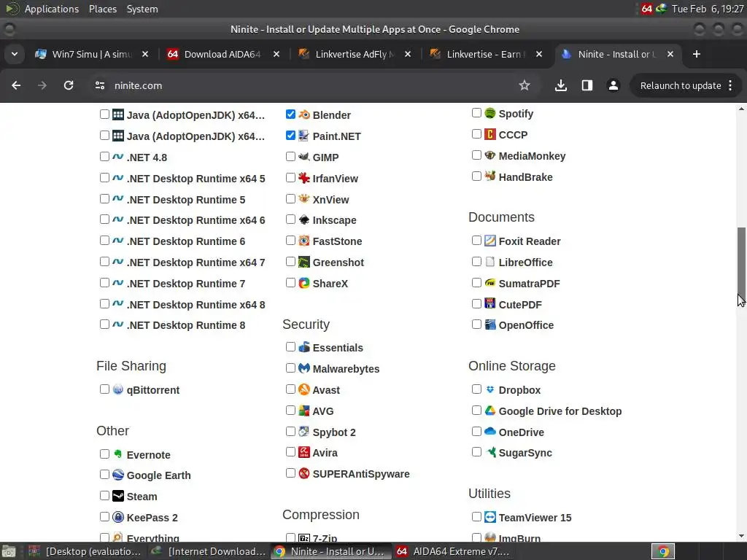The width and height of the screenshot is (747, 560).
Task: Click the HandBrake icon
Action: coord(490,176)
